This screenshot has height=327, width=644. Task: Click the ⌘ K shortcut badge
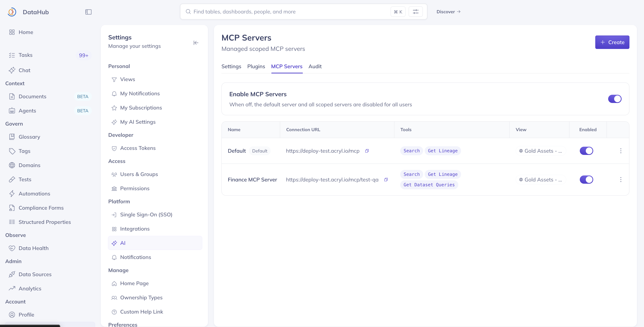coord(398,12)
